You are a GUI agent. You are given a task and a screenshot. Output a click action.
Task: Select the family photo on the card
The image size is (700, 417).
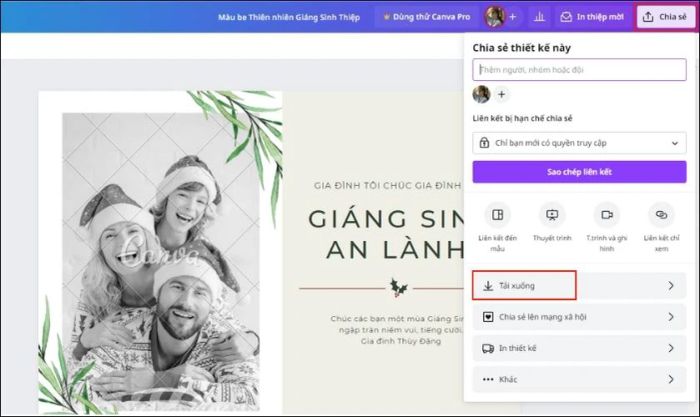(161, 262)
